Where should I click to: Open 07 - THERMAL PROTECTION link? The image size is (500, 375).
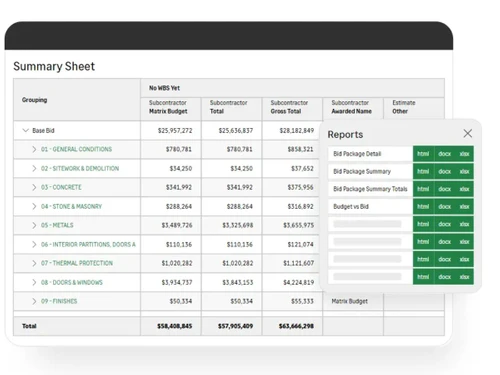tap(77, 263)
